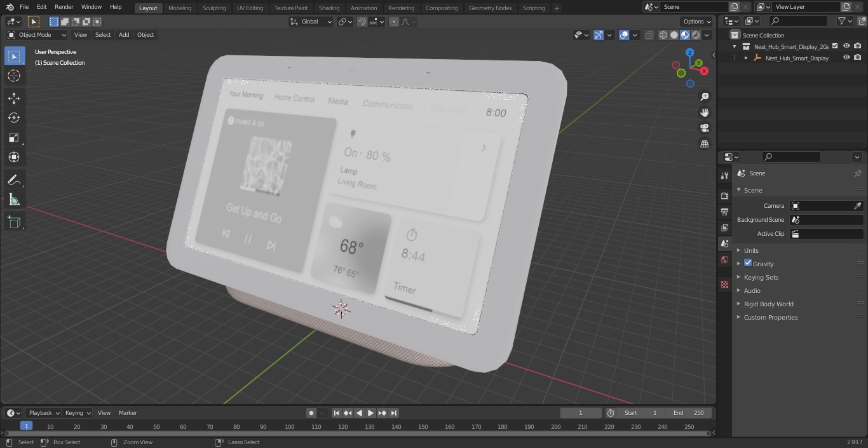Click the pan view hand icon

coord(705,112)
